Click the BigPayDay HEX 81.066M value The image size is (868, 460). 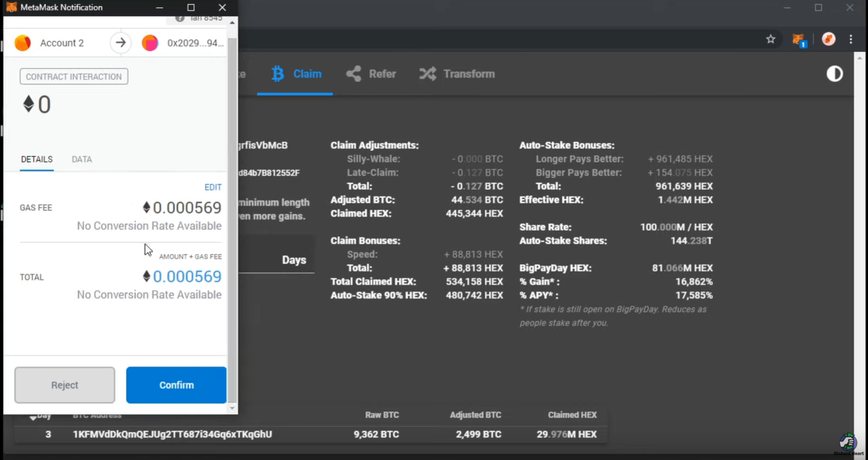tap(682, 268)
